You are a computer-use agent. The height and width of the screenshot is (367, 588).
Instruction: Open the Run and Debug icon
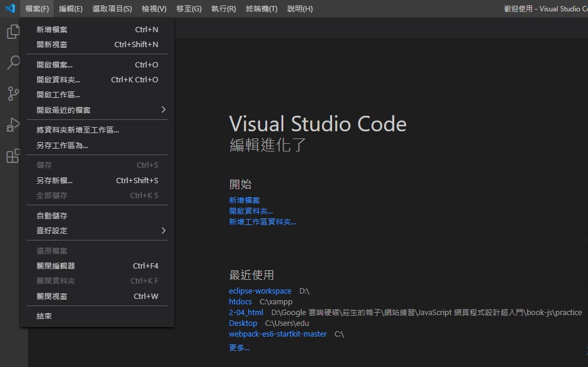click(13, 125)
